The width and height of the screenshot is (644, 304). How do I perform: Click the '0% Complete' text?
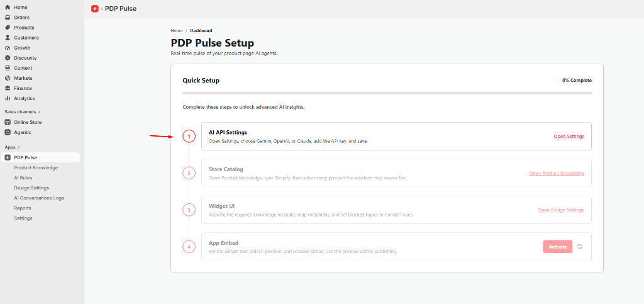pos(577,81)
